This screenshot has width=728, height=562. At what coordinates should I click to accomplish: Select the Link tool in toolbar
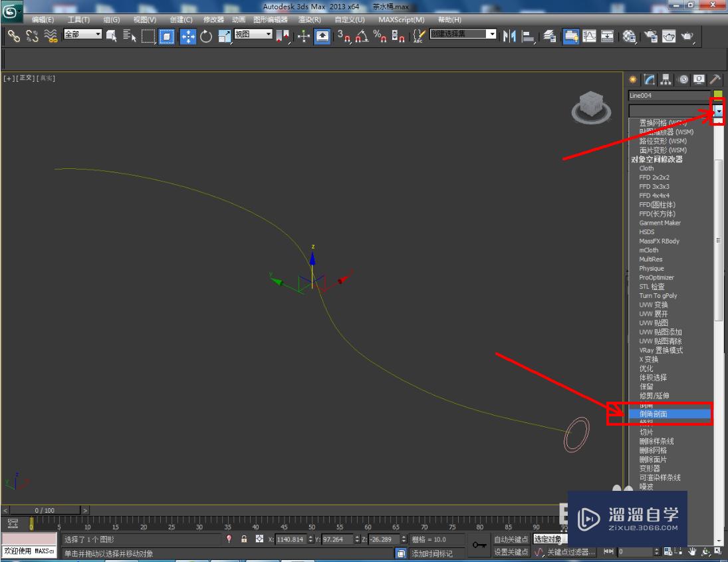point(13,36)
